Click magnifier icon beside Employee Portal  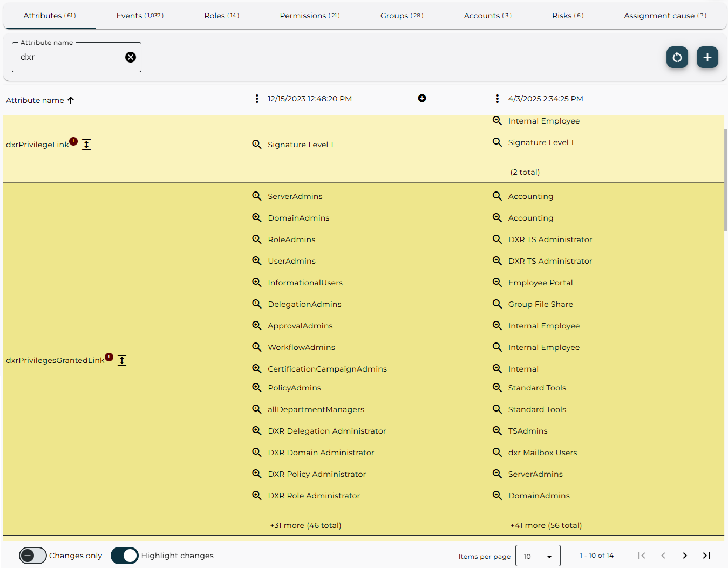497,282
